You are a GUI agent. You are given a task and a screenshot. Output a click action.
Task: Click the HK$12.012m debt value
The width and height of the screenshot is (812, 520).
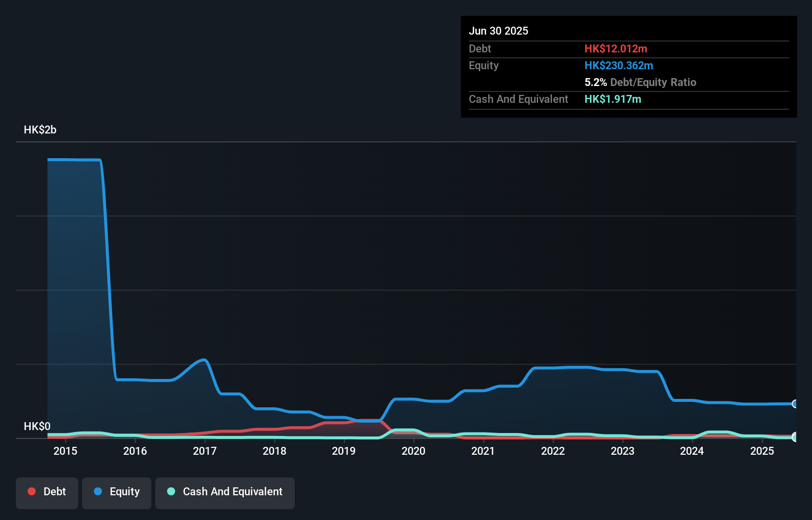[616, 48]
